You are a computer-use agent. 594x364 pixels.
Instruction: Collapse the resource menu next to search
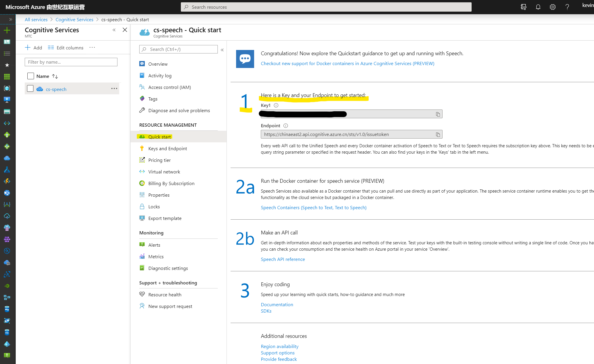point(222,50)
